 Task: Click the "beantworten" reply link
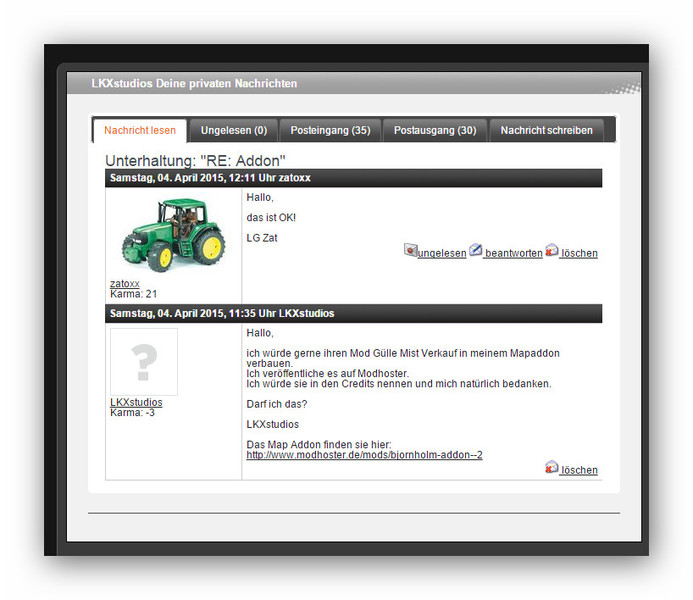[513, 254]
